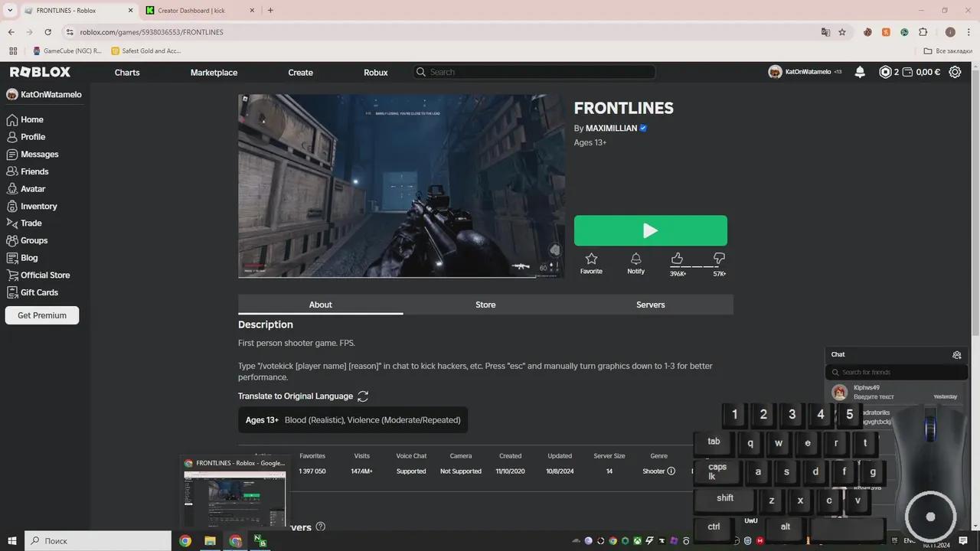Open the GameCube (NGC) bookmark
This screenshot has width=980, height=551.
click(67, 51)
